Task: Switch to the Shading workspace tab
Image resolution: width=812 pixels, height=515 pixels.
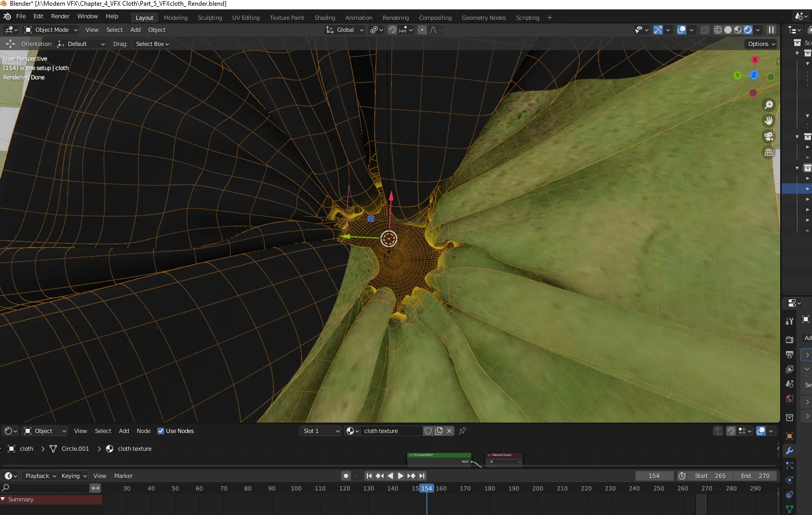Action: click(x=325, y=17)
